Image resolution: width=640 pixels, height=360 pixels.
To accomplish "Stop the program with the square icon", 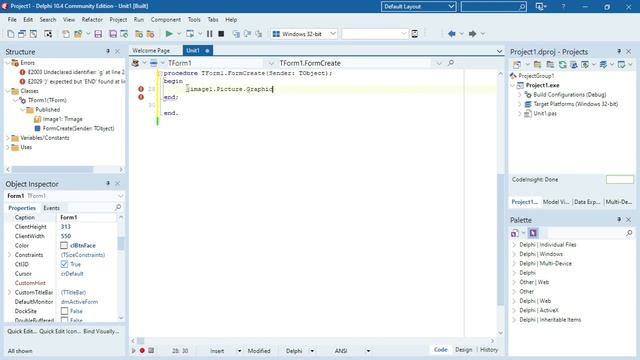I will click(221, 34).
